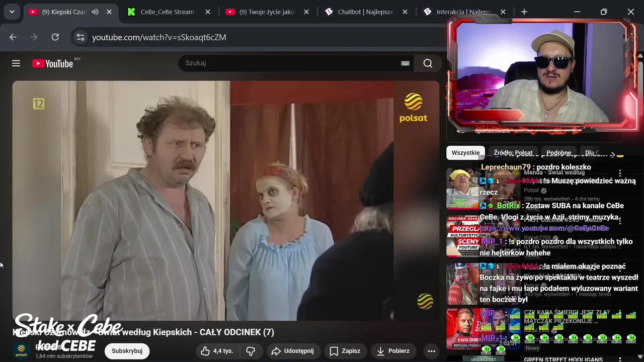The image size is (644, 362).
Task: Close the Interakcja tab
Action: tap(503, 12)
